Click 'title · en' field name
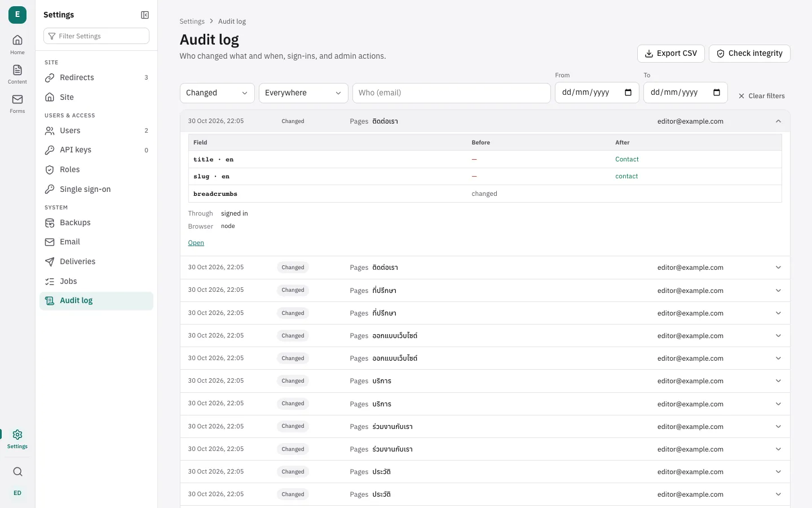This screenshot has height=508, width=812. coord(213,159)
